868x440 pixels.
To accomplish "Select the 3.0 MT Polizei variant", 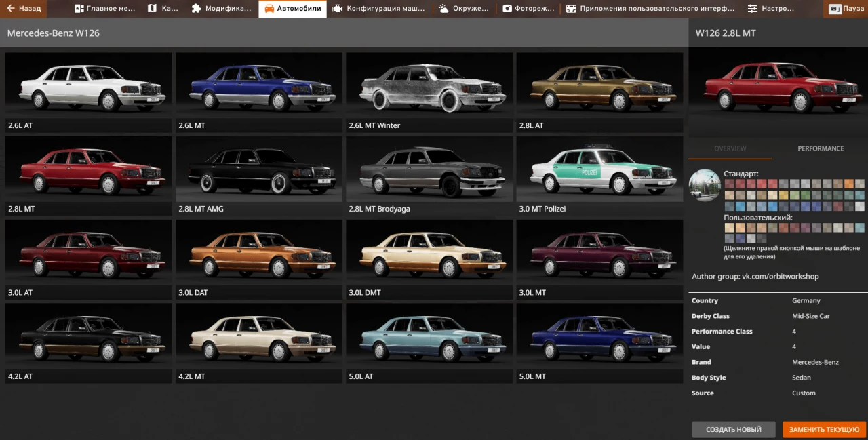I will [x=599, y=168].
